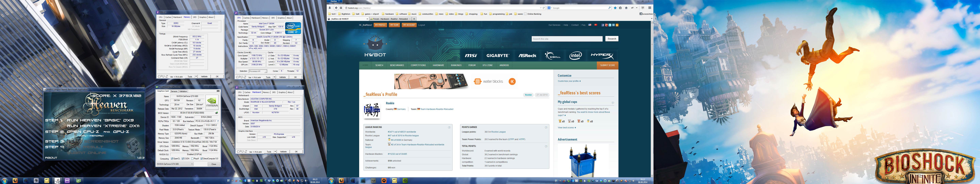The height and width of the screenshot is (184, 980).
Task: Toggle the OpenCL checkbox in GPU-Z
Action: click(172, 159)
